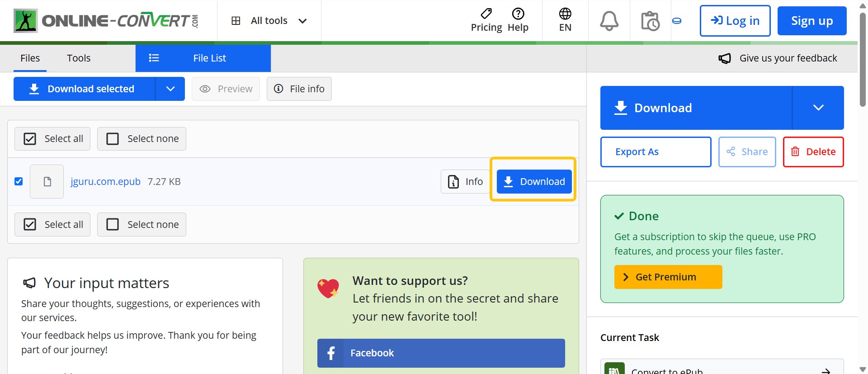
Task: Open Help question mark icon
Action: (518, 14)
